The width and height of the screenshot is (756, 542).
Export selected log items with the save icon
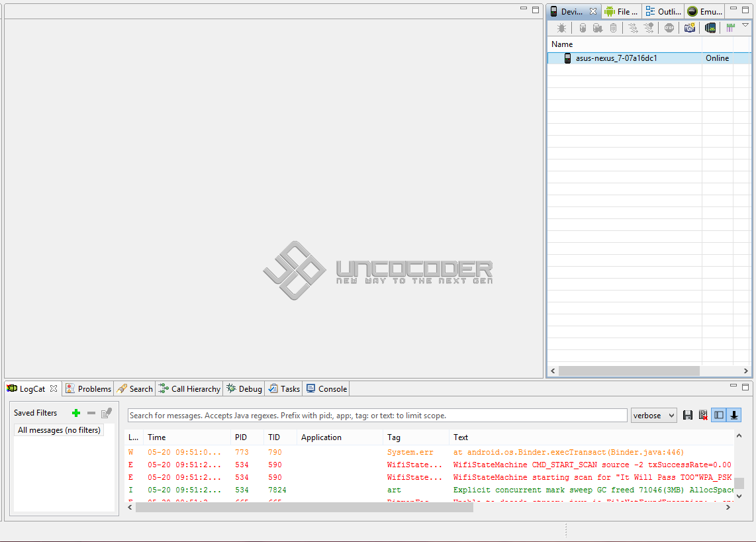click(688, 416)
